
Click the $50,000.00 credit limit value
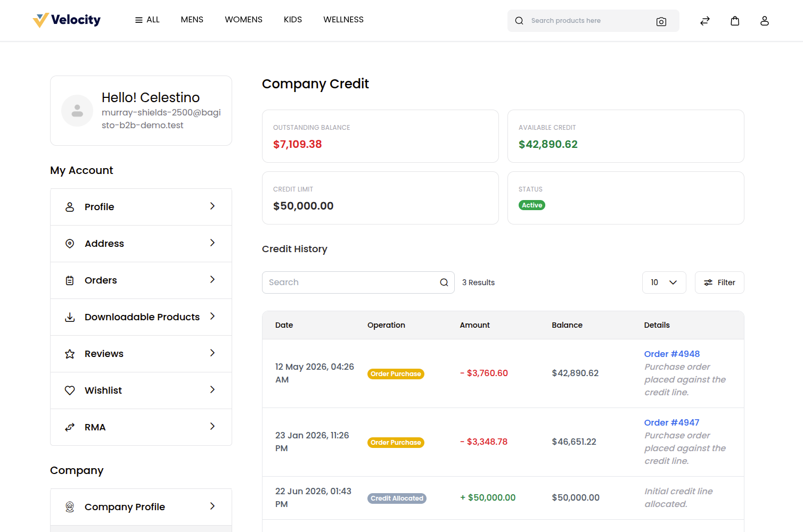tap(303, 206)
